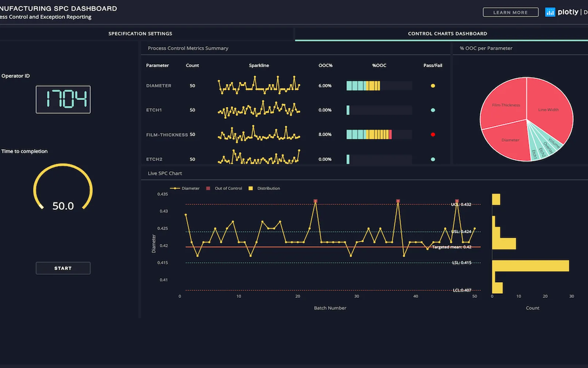
Task: Click the teal Pass/Fail indicator for Etch2
Action: pos(433,159)
